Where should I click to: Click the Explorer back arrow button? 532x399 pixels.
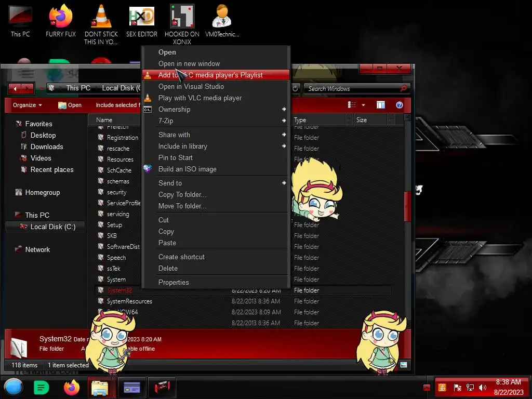[15, 88]
